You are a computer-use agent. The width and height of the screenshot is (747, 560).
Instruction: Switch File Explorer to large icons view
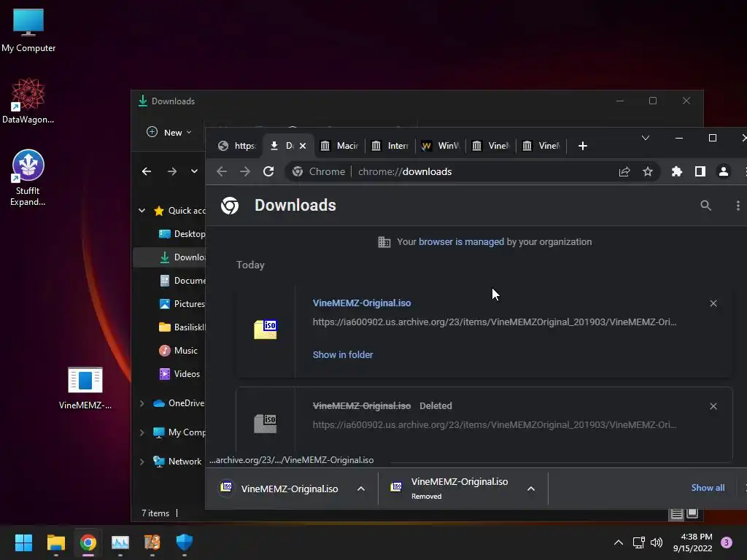click(x=692, y=513)
